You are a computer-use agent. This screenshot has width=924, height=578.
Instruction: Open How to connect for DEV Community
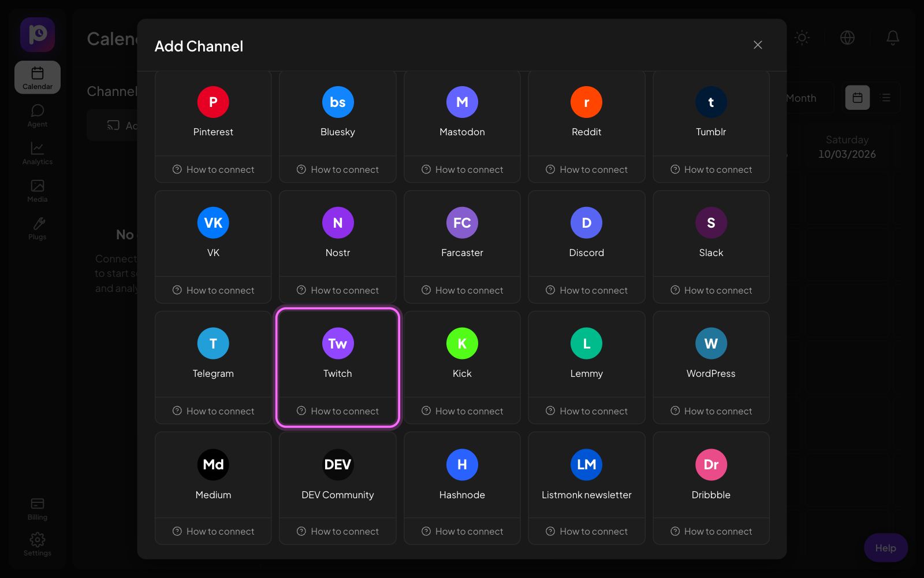pos(338,531)
